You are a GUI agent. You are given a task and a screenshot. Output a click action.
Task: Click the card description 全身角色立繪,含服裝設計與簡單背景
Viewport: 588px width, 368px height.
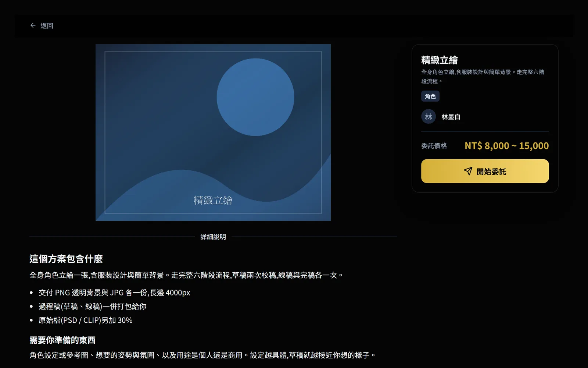(x=483, y=77)
